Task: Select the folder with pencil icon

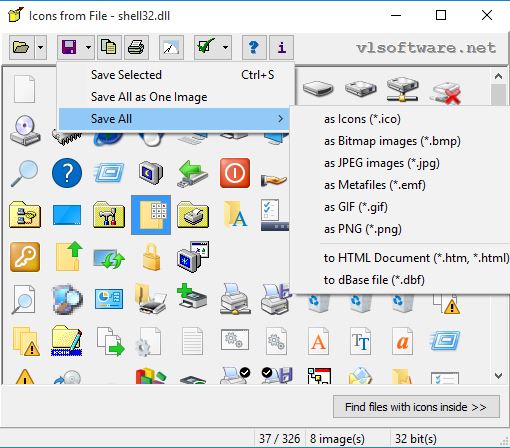Action: coord(67,340)
